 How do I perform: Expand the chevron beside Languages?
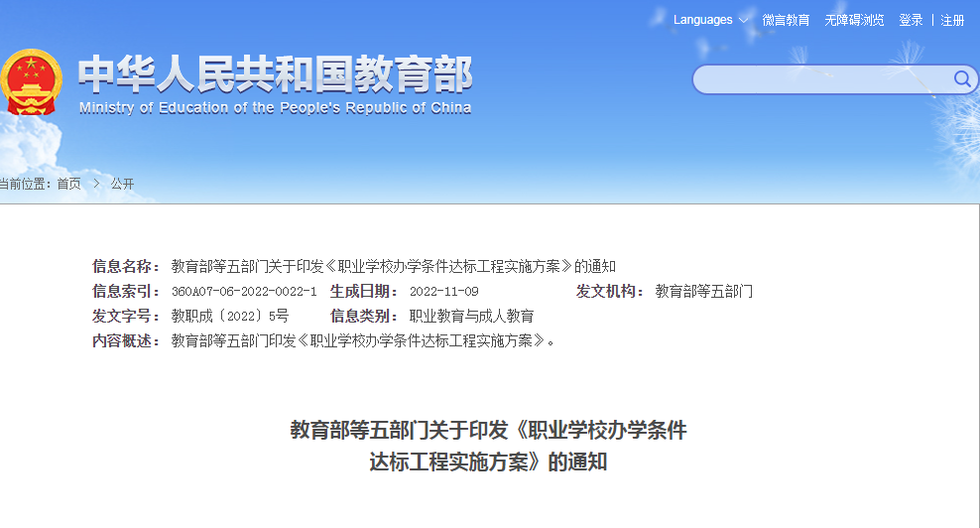click(743, 21)
